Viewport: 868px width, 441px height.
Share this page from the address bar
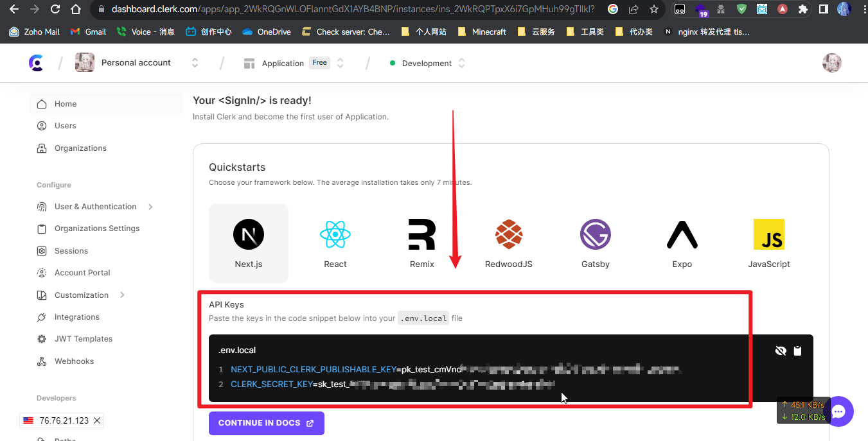[633, 9]
